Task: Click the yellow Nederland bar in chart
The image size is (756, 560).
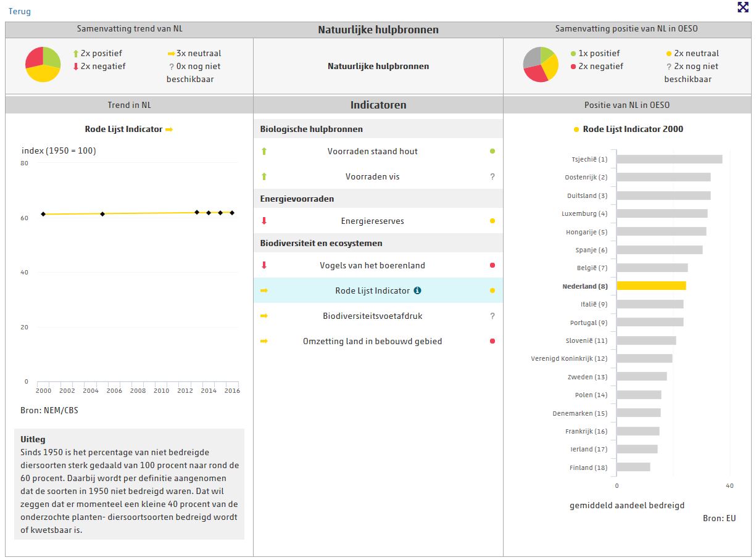Action: click(x=651, y=286)
